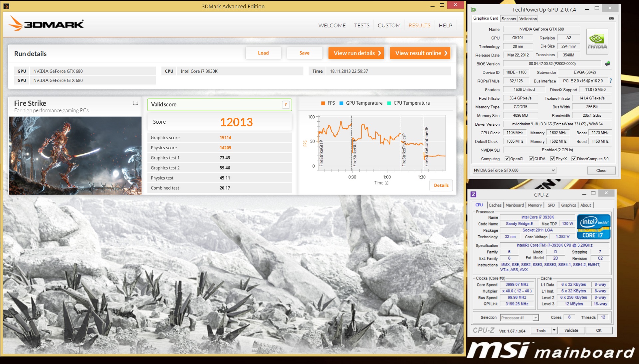Image resolution: width=639 pixels, height=364 pixels.
Task: Click the Save button in Run details
Action: pyautogui.click(x=304, y=53)
